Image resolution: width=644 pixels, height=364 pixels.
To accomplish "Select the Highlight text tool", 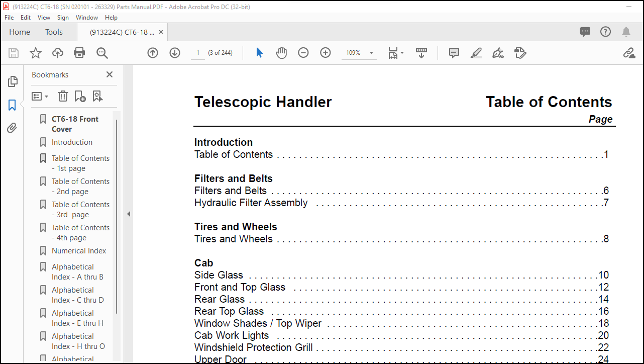I will point(476,53).
